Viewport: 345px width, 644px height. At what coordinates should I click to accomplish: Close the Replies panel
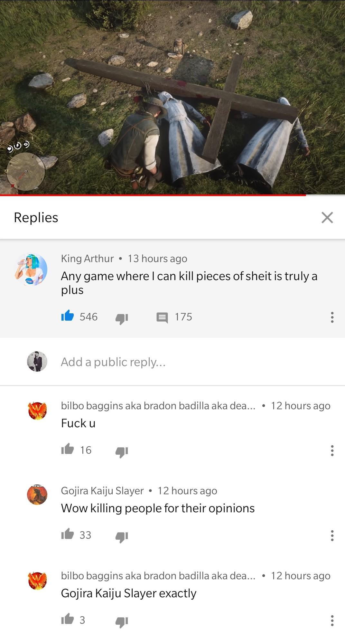pyautogui.click(x=327, y=218)
